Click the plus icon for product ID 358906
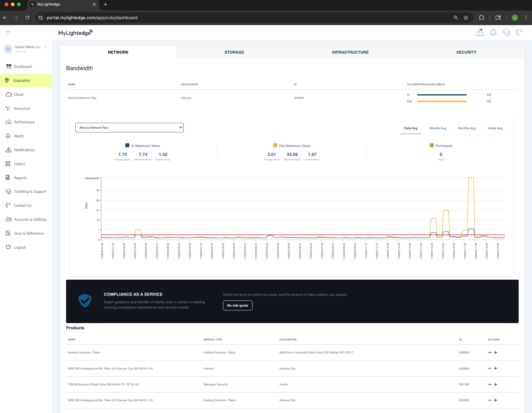This screenshot has height=413, width=532. [x=495, y=353]
